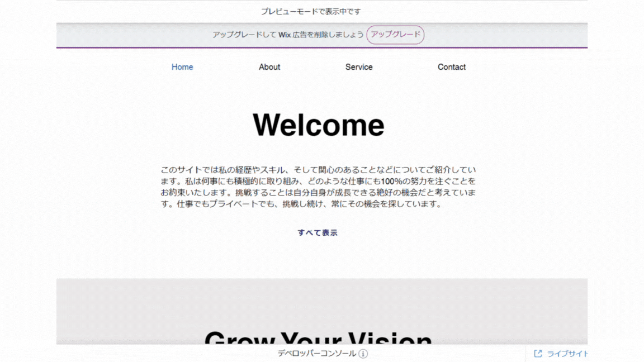Click the アップグレード upgrade button
This screenshot has height=362, width=644.
(x=395, y=35)
